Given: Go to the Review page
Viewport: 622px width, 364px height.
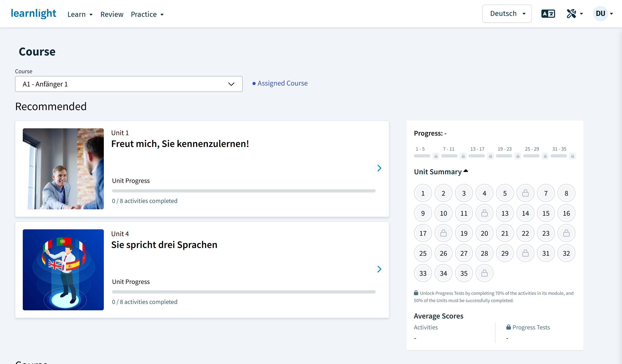Looking at the screenshot, I should [x=112, y=14].
